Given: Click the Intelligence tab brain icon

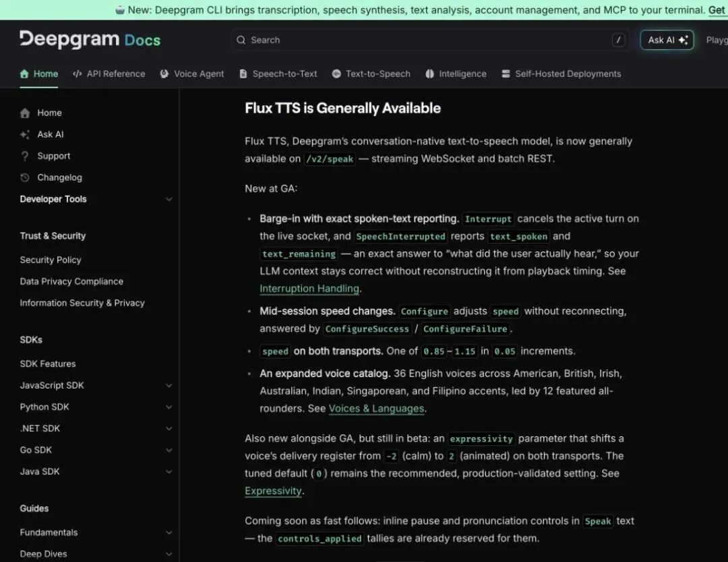Looking at the screenshot, I should 430,74.
